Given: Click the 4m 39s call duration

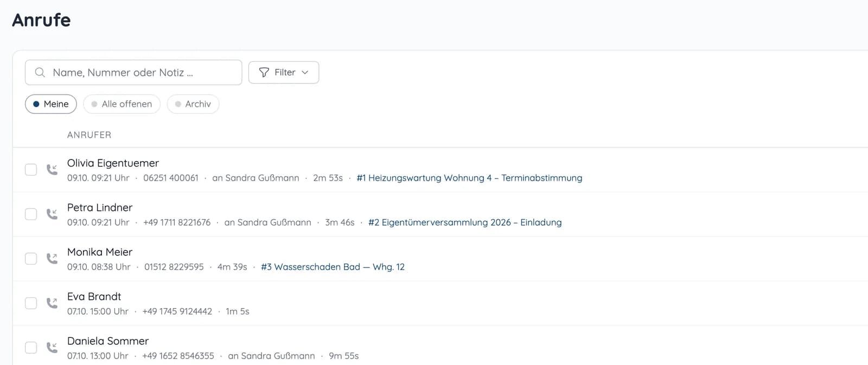Looking at the screenshot, I should (232, 267).
